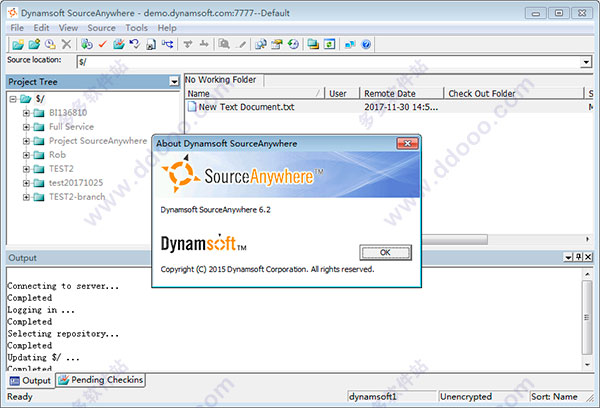Screen dimensions: 600x408
Task: Open the Output pane options dropdown arrow
Action: point(569,257)
